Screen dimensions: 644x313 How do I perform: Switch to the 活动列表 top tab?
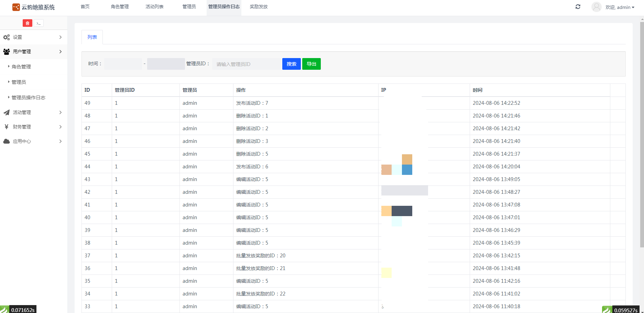[x=154, y=7]
